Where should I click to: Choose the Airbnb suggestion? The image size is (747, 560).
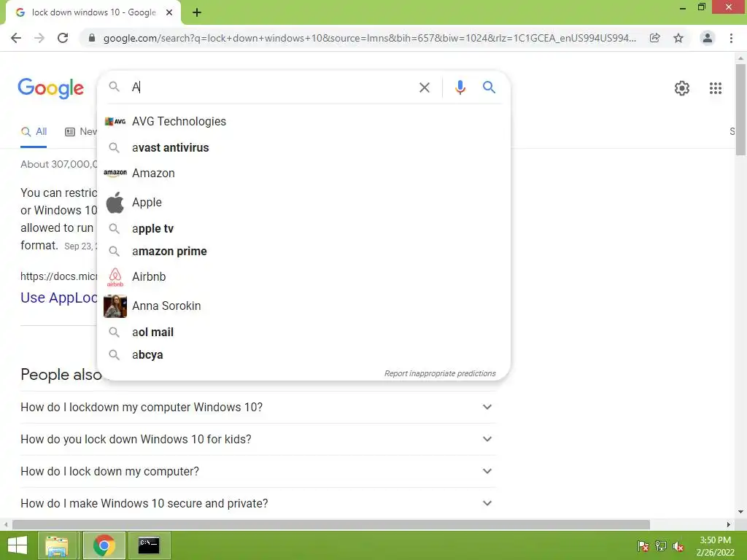click(303, 276)
